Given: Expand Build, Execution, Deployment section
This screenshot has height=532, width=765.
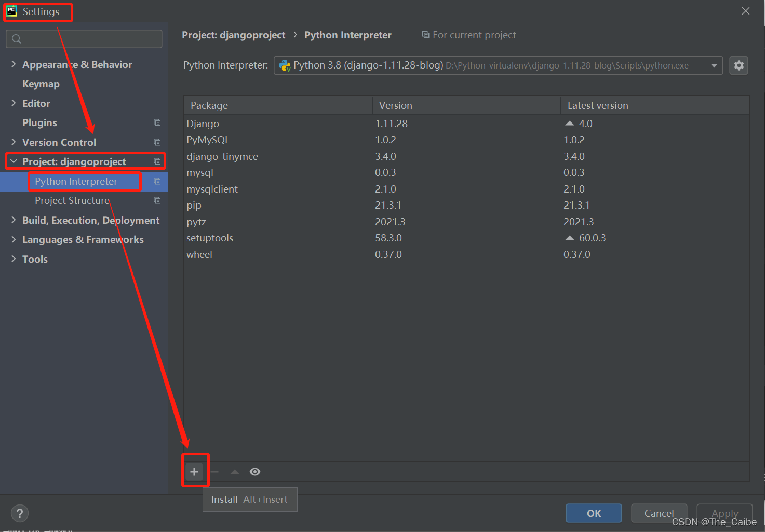Looking at the screenshot, I should 14,220.
